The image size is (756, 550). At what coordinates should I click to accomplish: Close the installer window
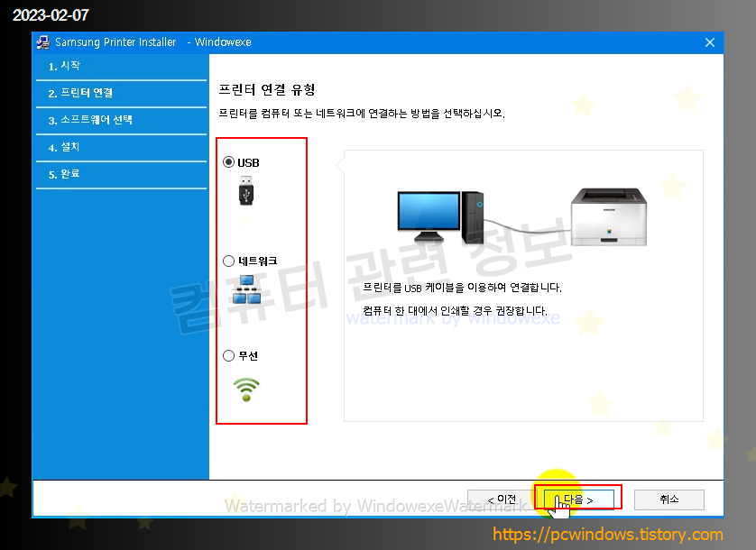pos(710,42)
